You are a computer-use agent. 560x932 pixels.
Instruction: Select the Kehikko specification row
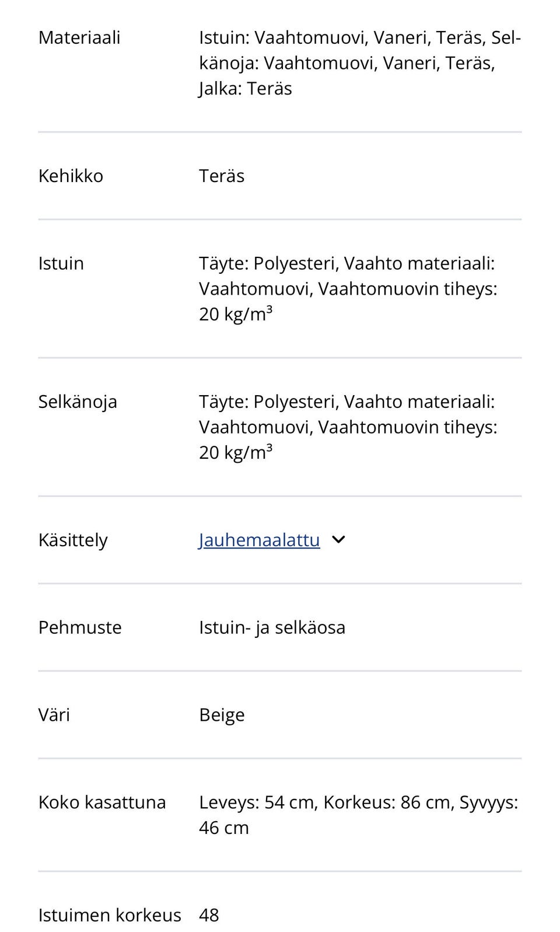point(70,175)
